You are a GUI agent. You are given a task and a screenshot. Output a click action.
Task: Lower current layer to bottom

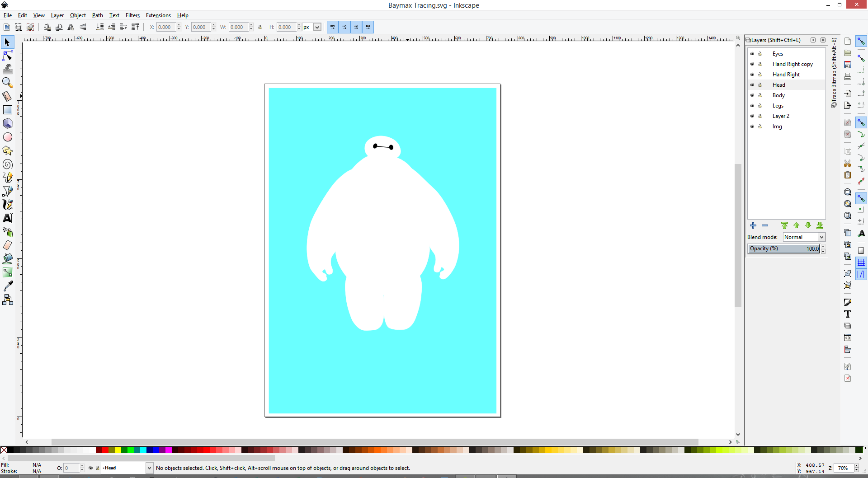pos(820,225)
